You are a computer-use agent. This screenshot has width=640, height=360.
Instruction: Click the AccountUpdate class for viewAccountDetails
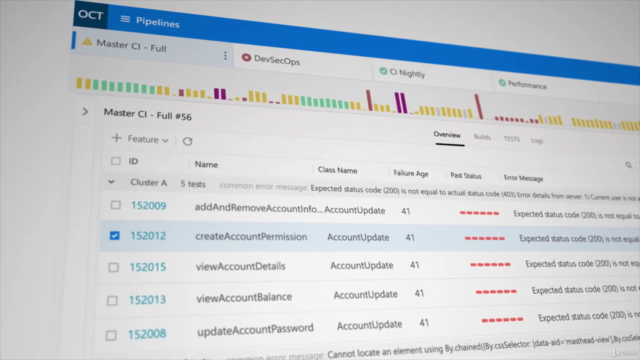tap(362, 265)
